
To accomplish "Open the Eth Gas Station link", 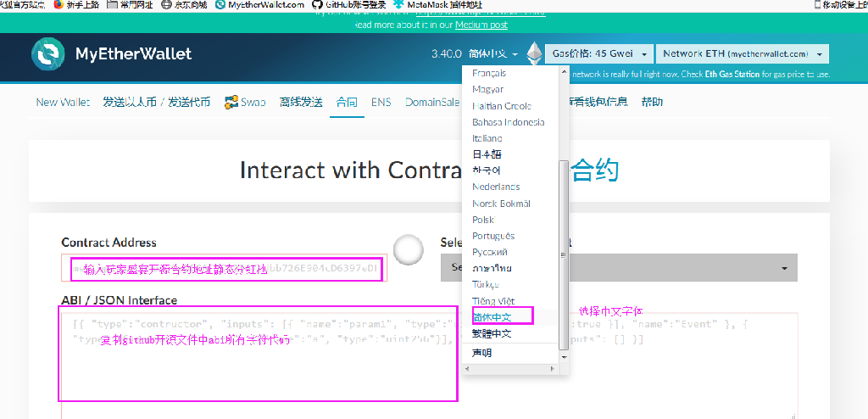I will (732, 74).
